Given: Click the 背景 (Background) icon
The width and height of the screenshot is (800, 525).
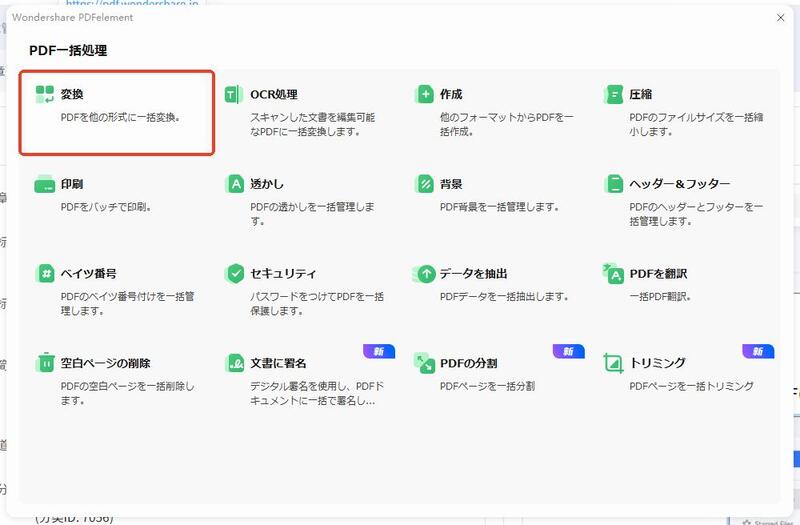Looking at the screenshot, I should (424, 184).
